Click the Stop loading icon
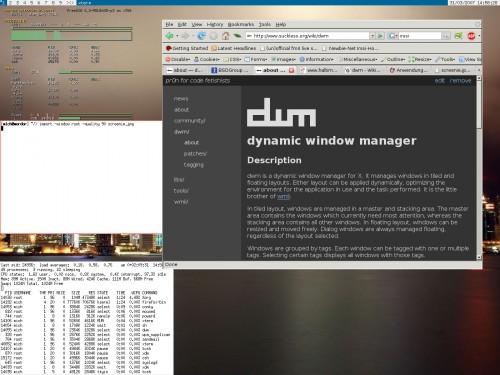The image size is (500, 375). tap(213, 36)
